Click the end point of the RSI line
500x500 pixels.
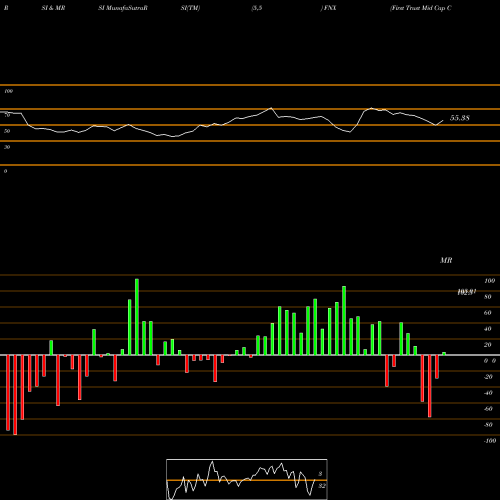443,120
